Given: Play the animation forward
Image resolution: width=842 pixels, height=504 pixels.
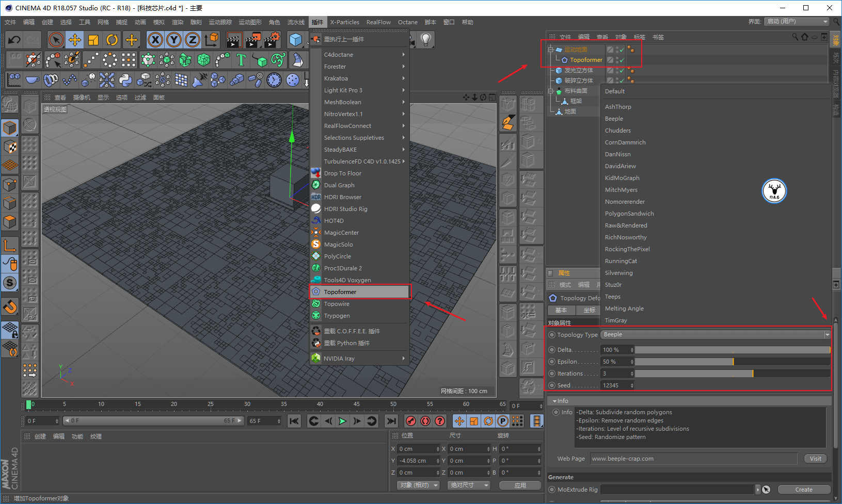Looking at the screenshot, I should pos(342,421).
